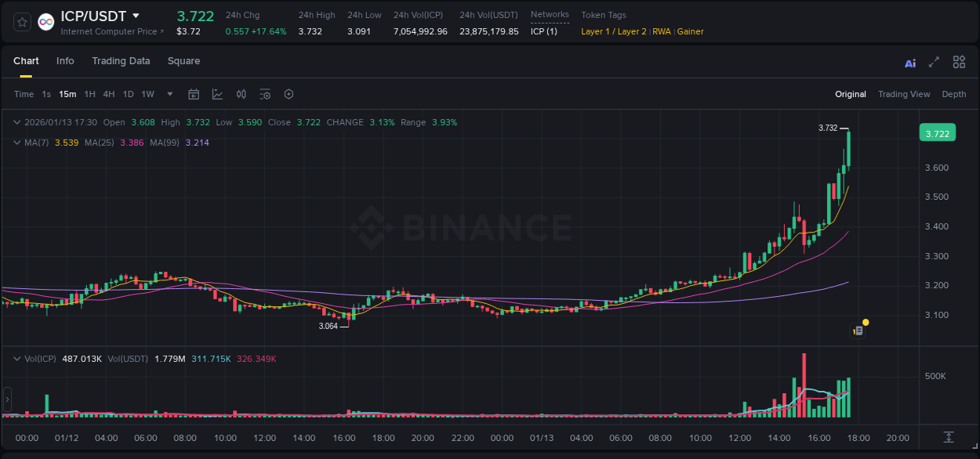Switch to the Trading Data tab

pyautogui.click(x=121, y=61)
